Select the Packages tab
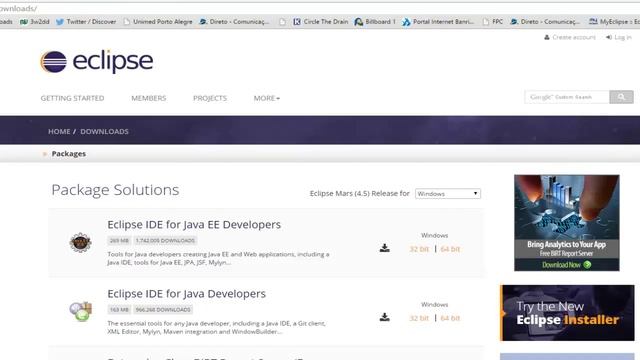Screen dimensions: 640x360 point(69,154)
